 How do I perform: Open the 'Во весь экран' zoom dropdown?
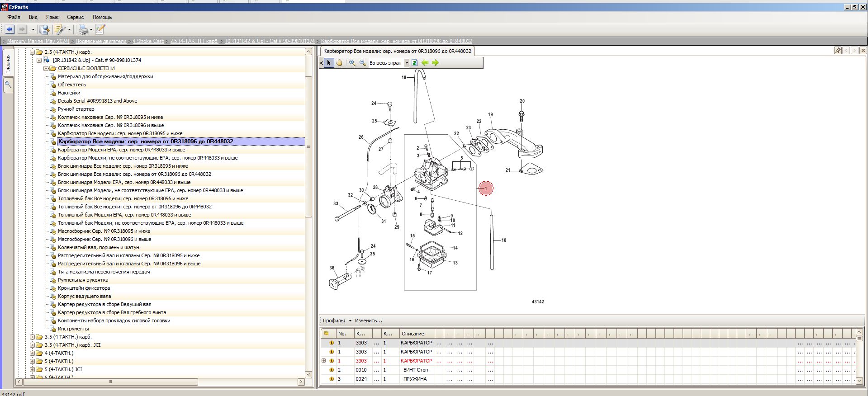tap(406, 63)
